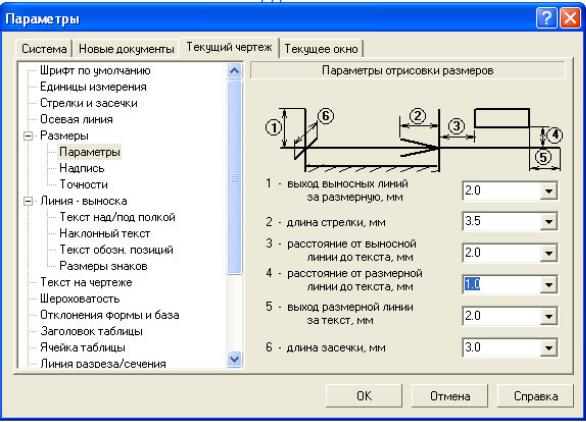The width and height of the screenshot is (586, 422).
Task: Click the tree vertical scrollbar thumb
Action: coord(234,177)
